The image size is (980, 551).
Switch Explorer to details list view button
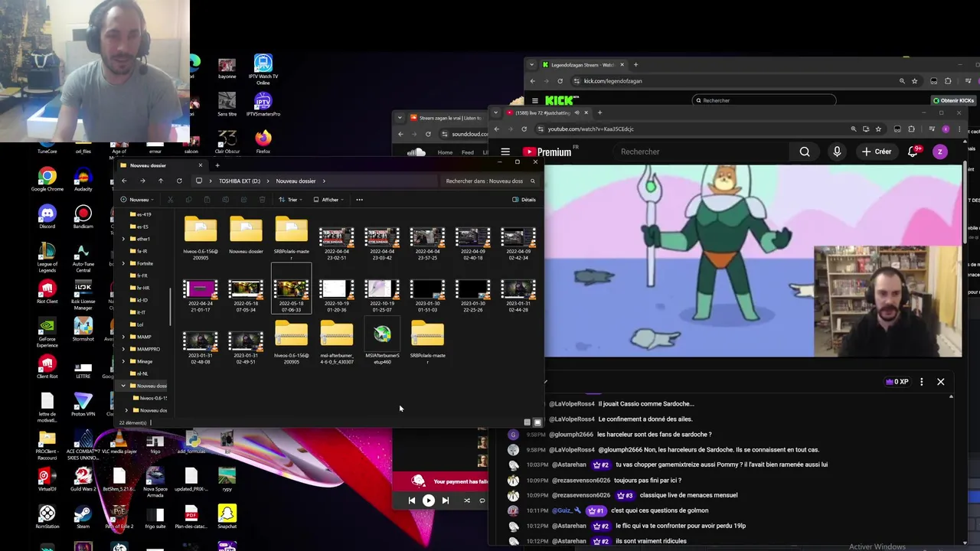pos(527,422)
